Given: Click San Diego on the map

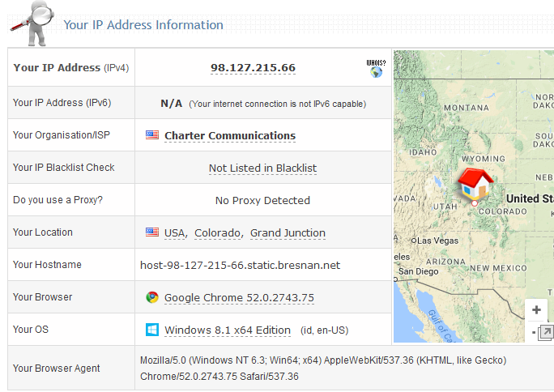Looking at the screenshot, I should 418,271.
